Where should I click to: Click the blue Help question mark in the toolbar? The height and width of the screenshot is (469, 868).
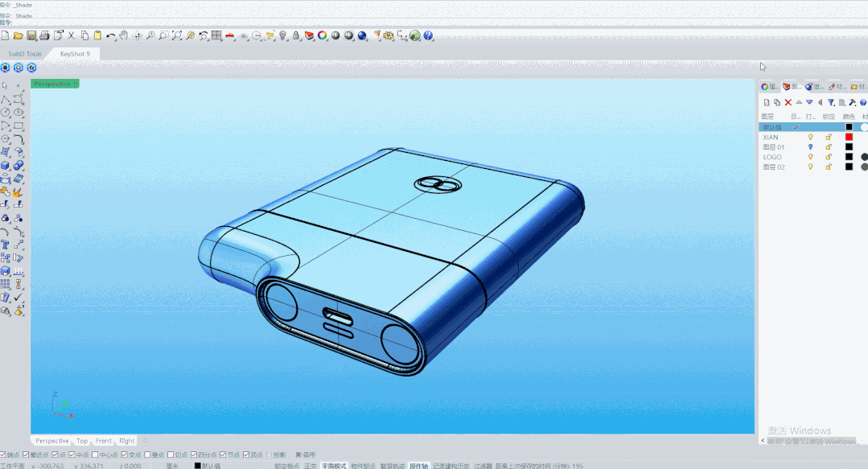point(429,35)
